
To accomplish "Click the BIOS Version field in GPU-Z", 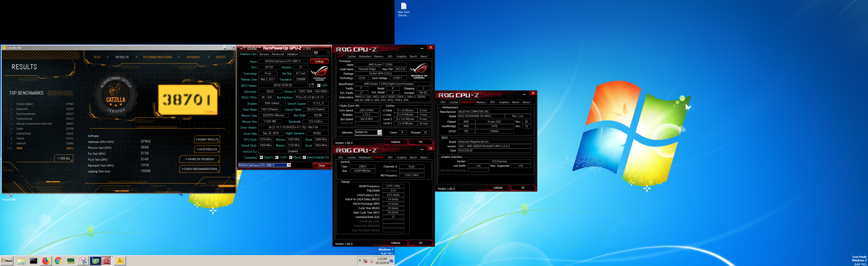I will [283, 85].
